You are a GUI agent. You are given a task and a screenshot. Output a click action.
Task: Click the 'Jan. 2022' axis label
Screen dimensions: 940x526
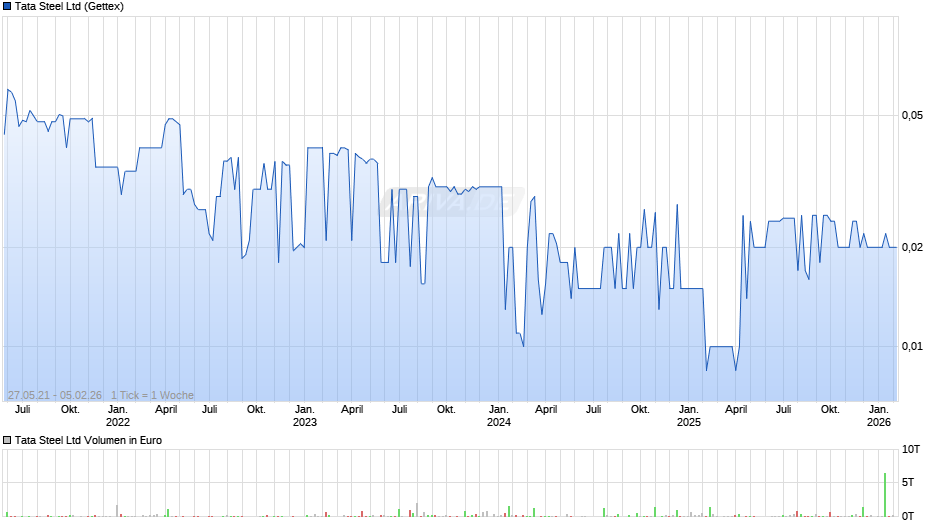pos(118,416)
